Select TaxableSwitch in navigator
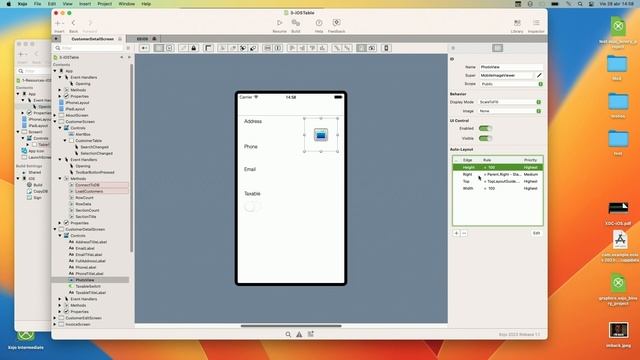640x360 pixels. coord(88,287)
